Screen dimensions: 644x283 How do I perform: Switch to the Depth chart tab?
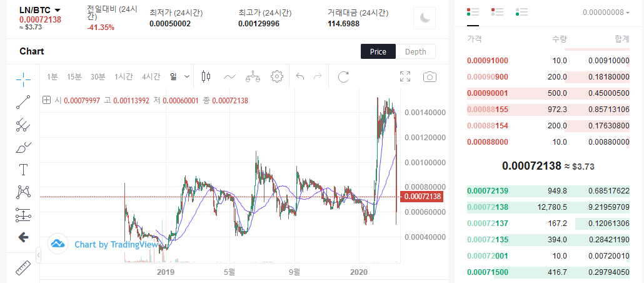[x=416, y=52]
